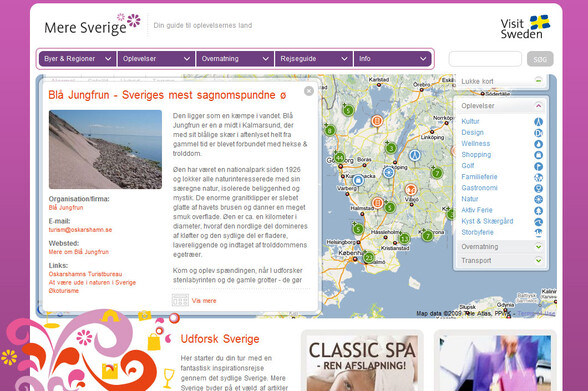
Task: Click the Wellness category icon
Action: point(538,144)
